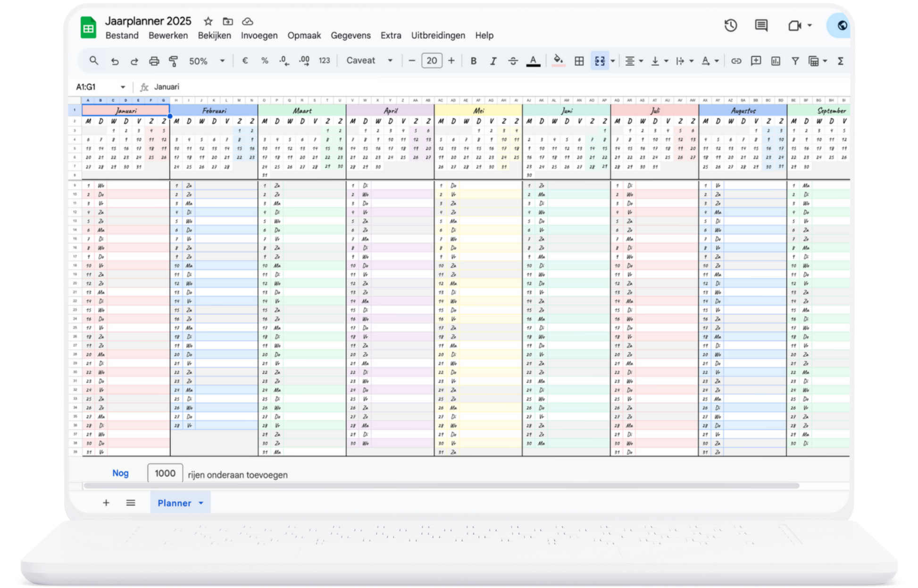Screen dimensions: 918x588
Task: Click the Nog add rows button
Action: (120, 473)
